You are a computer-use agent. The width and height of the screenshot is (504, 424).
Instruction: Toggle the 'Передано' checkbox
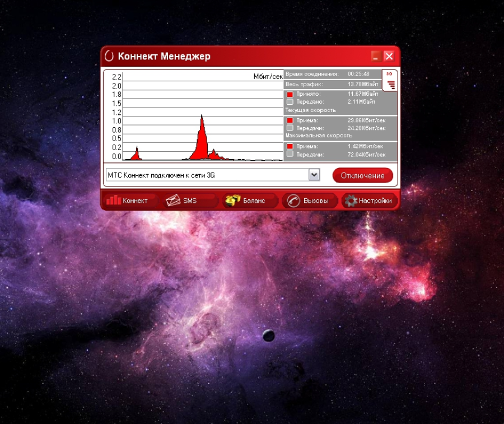[290, 102]
